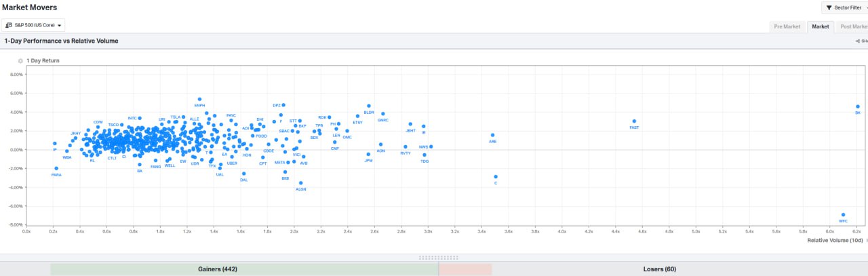868x276 pixels.
Task: Click the index icon beside S&P 500
Action: click(x=9, y=25)
